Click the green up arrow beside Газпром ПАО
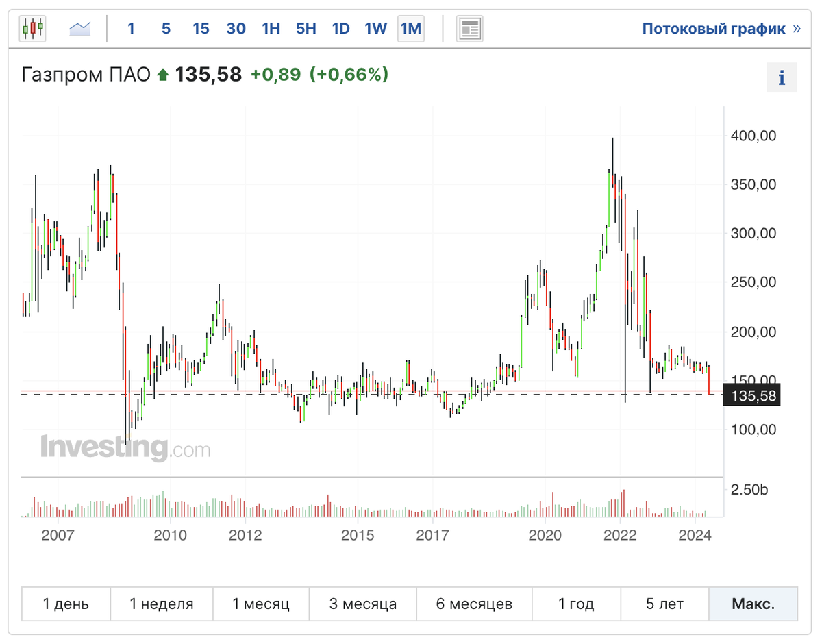Viewport: 822px width, 644px height. (x=163, y=75)
